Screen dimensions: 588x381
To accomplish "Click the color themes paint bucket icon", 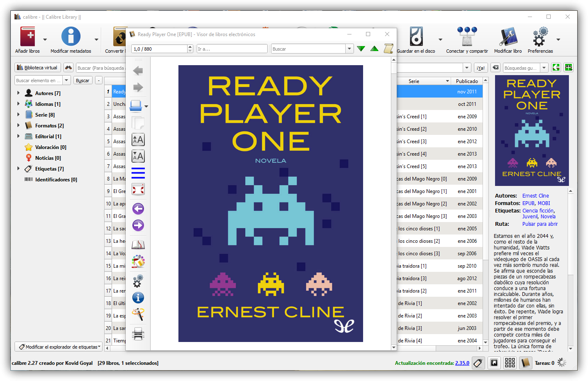I will pos(138,261).
